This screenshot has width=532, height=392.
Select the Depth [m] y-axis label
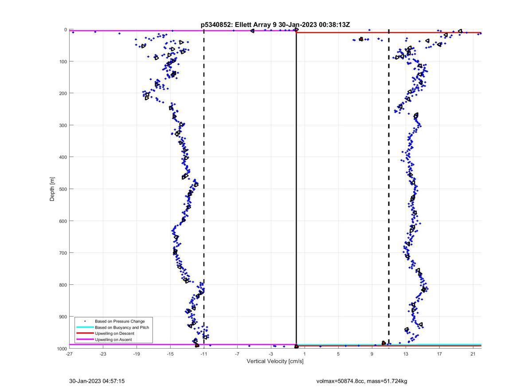pos(52,189)
